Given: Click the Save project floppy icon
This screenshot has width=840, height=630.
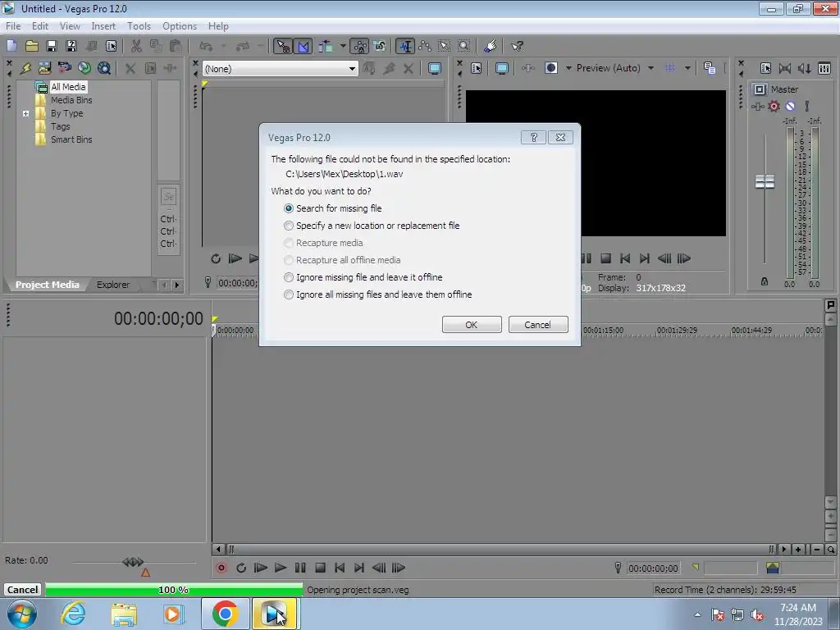Looking at the screenshot, I should [52, 46].
